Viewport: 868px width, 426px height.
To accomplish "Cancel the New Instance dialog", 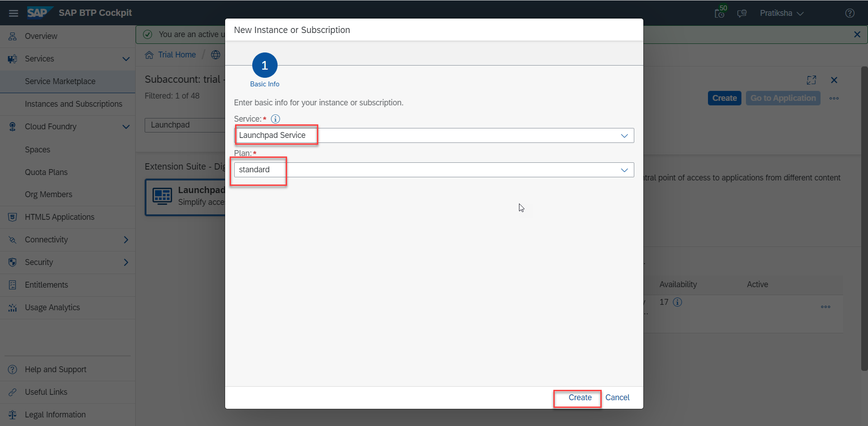I will [x=617, y=398].
